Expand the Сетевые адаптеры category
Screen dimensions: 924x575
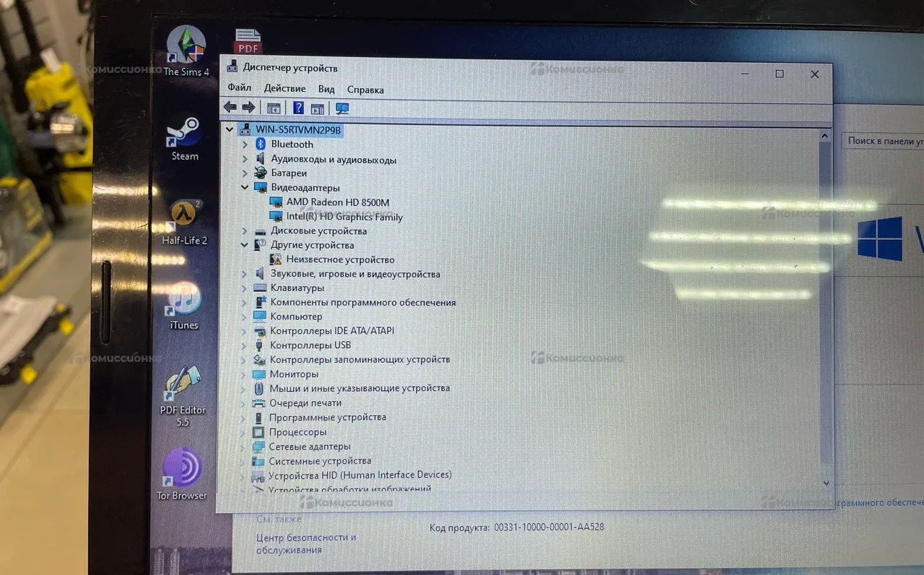pyautogui.click(x=243, y=446)
